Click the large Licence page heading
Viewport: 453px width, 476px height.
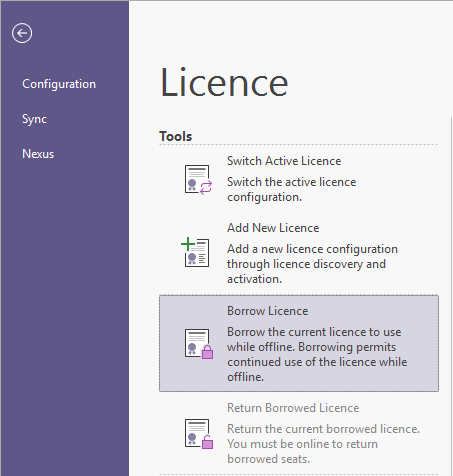coord(224,82)
